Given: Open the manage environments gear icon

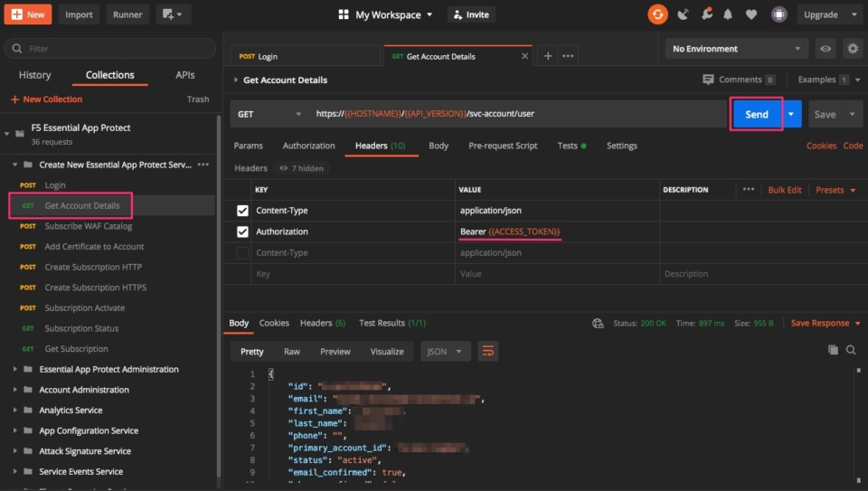Looking at the screenshot, I should click(x=853, y=49).
